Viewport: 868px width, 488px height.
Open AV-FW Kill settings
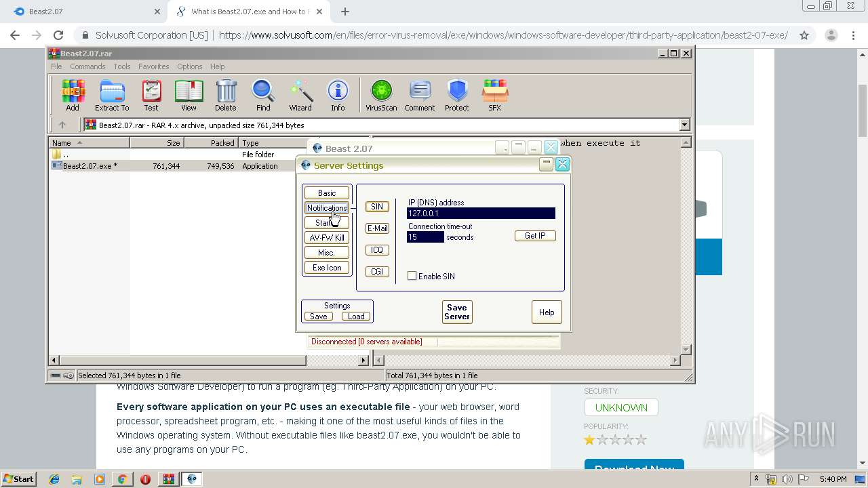point(327,238)
